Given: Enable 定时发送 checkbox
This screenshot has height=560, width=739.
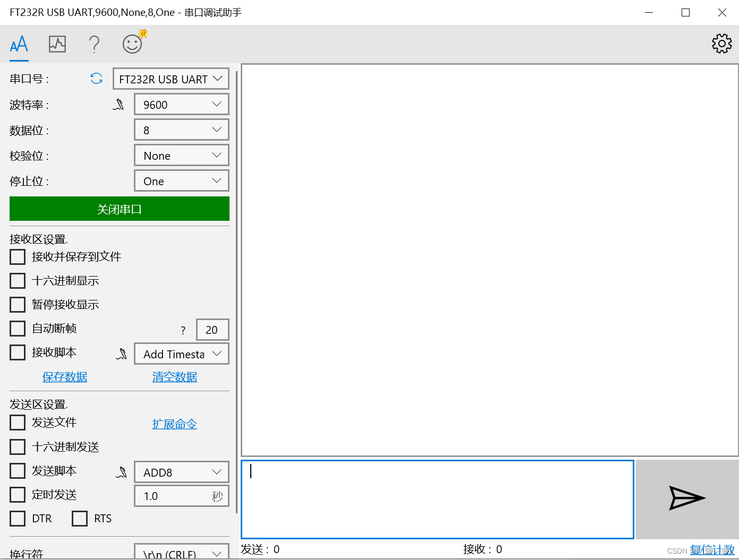Looking at the screenshot, I should pyautogui.click(x=18, y=495).
